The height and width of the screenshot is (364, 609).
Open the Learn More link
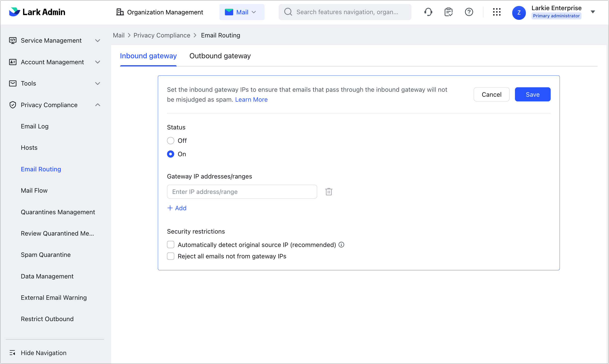(x=251, y=99)
